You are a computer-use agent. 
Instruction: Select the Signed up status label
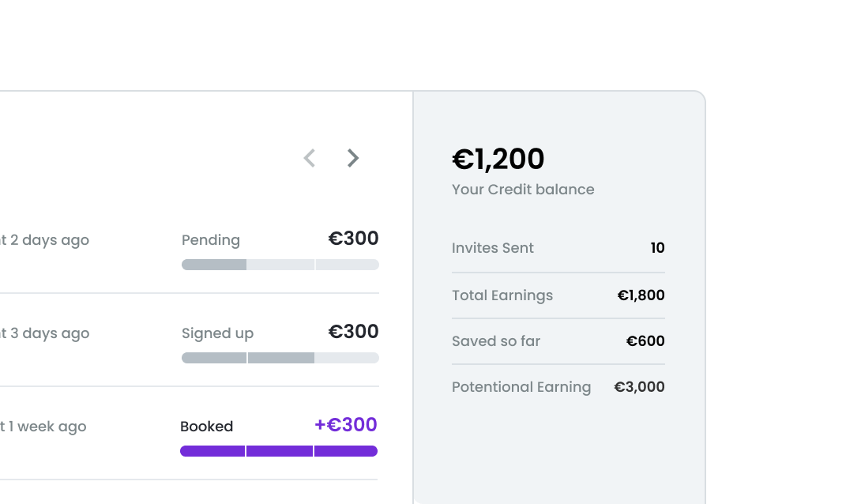tap(217, 333)
